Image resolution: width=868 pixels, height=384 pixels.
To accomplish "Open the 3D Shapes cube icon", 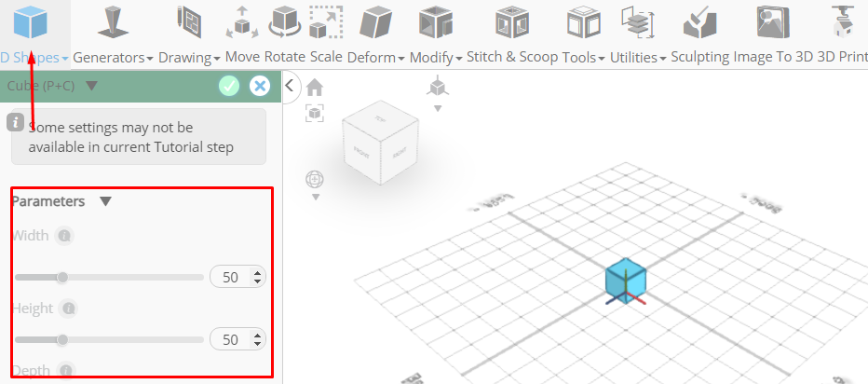I will (31, 22).
